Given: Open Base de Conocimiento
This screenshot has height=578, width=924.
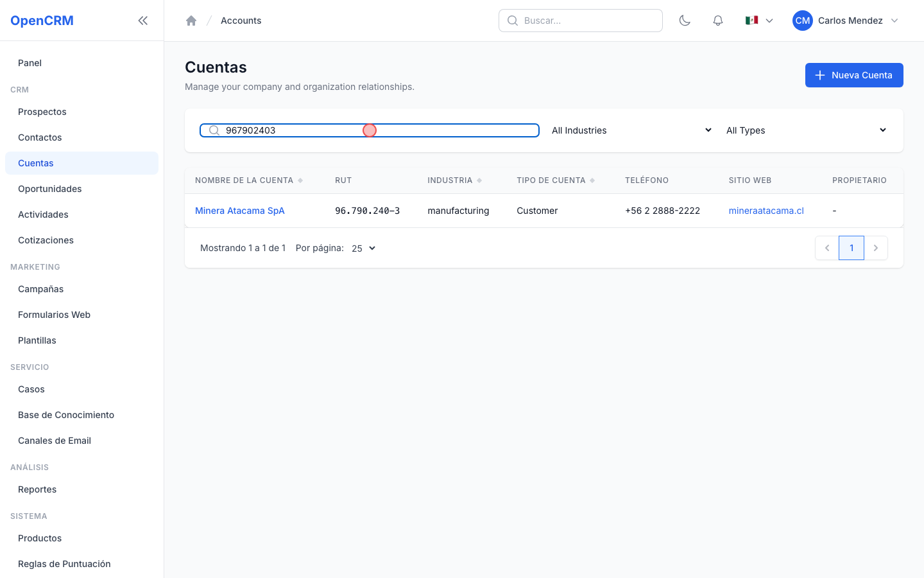Looking at the screenshot, I should 81,415.
